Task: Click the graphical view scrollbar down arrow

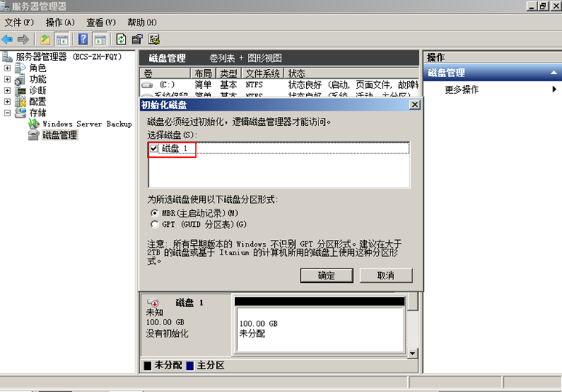Action: (412, 353)
